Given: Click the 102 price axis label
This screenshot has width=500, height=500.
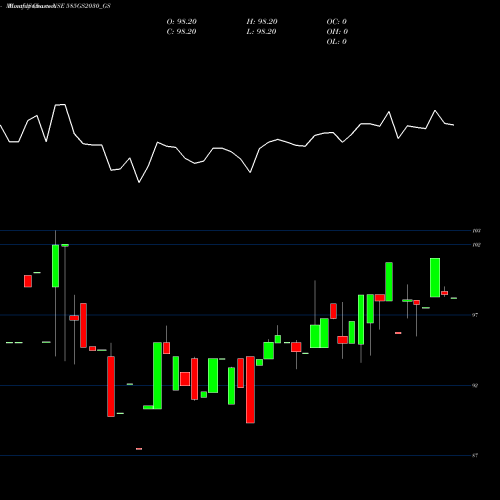Looking at the screenshot, I should click(x=476, y=245).
